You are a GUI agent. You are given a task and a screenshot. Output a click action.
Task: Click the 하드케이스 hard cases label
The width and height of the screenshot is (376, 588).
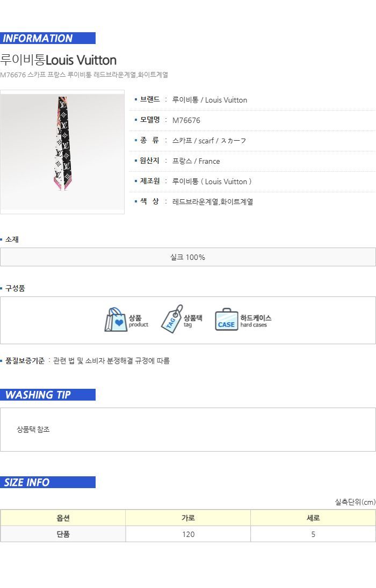pos(256,321)
